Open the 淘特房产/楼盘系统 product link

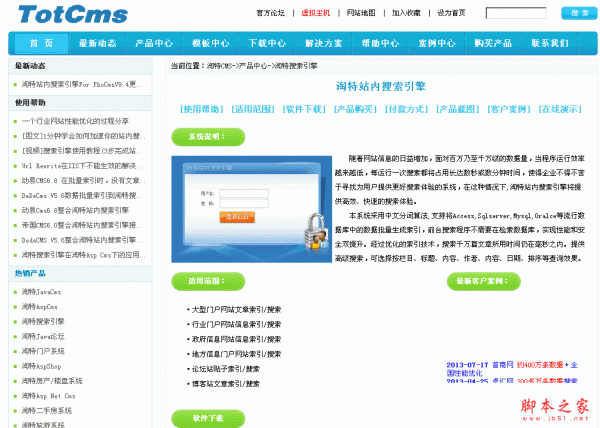point(52,381)
